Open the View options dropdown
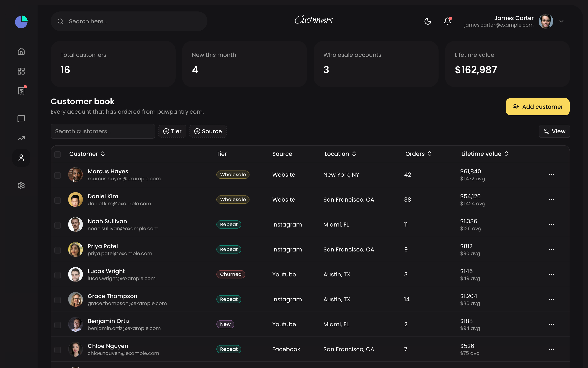Screen dimensions: 588x368 (554, 131)
